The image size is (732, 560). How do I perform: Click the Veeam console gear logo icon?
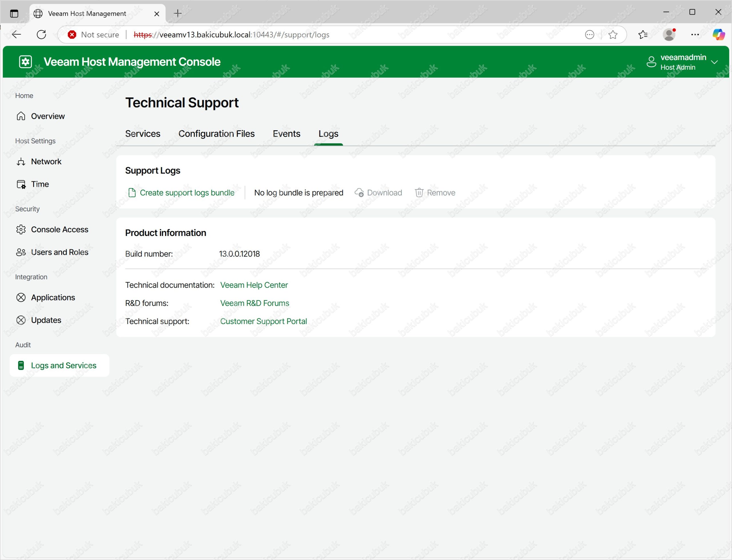(25, 62)
